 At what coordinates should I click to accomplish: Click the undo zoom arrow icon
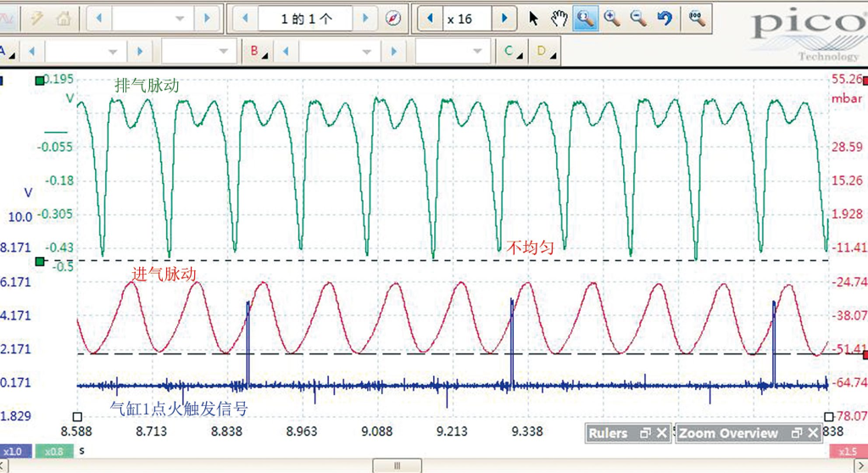665,19
